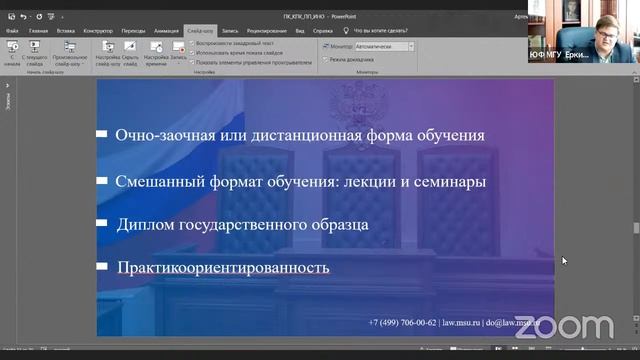
Task: Toggle Использовать время показа слайдов checkbox
Action: click(192, 53)
